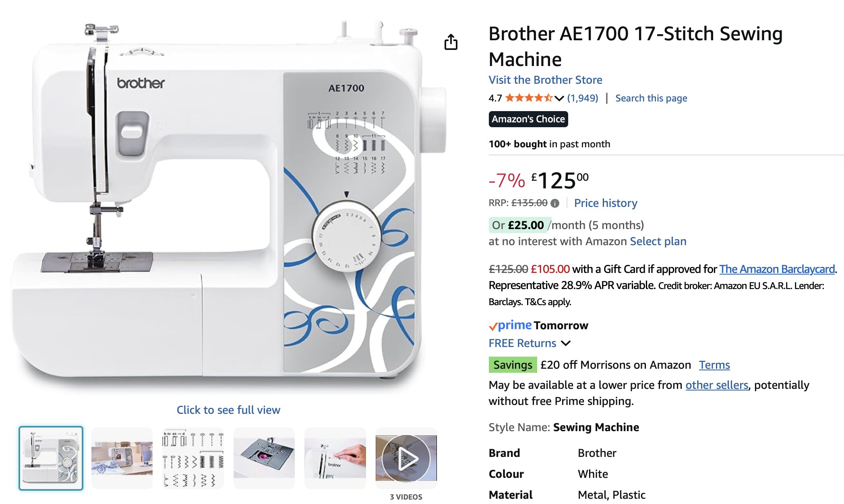Click the RRP info icon
The width and height of the screenshot is (844, 504).
(x=555, y=203)
